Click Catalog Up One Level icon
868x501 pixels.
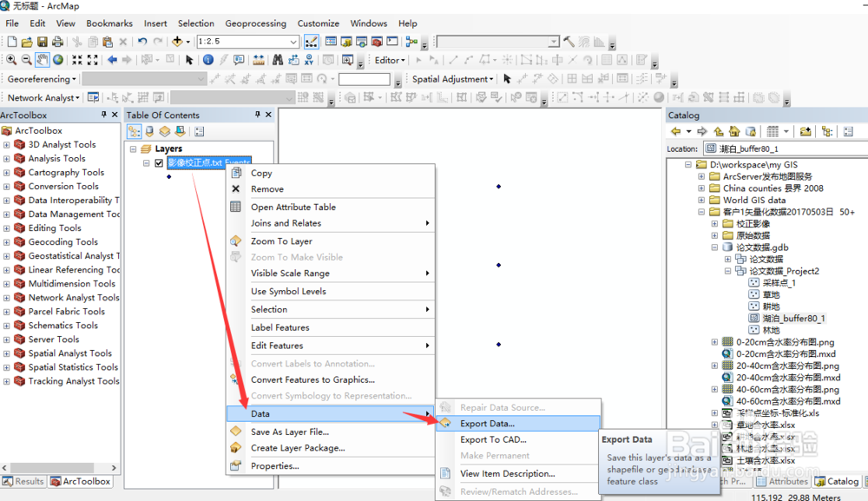coord(719,131)
